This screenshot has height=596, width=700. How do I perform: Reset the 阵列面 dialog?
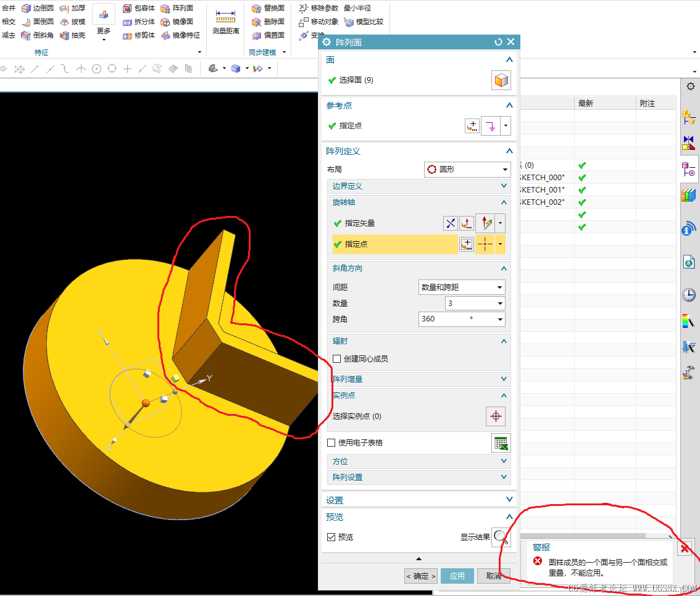point(498,42)
